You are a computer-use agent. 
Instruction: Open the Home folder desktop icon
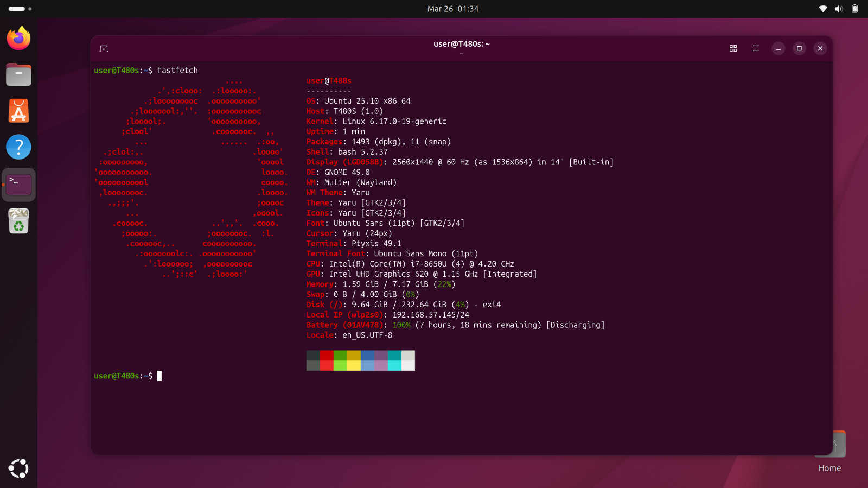[830, 452]
